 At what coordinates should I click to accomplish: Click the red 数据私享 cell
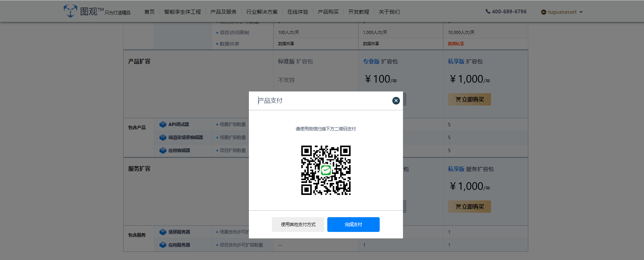click(x=456, y=44)
